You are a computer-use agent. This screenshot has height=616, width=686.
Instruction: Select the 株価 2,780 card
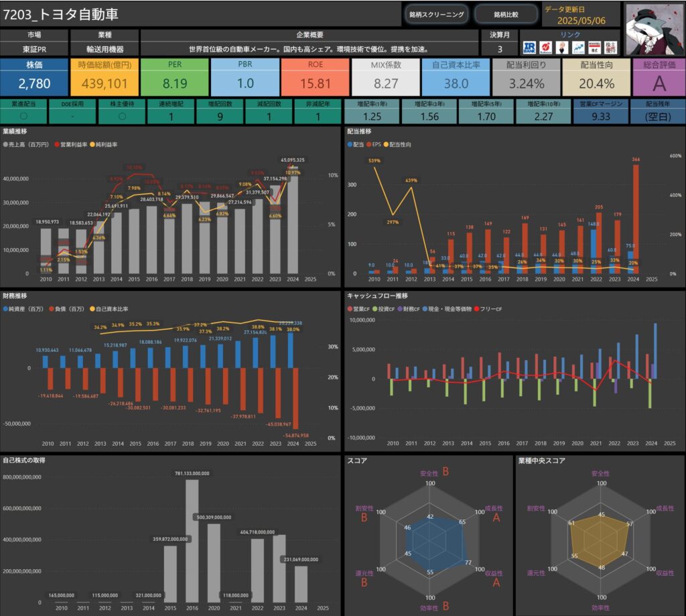34,77
